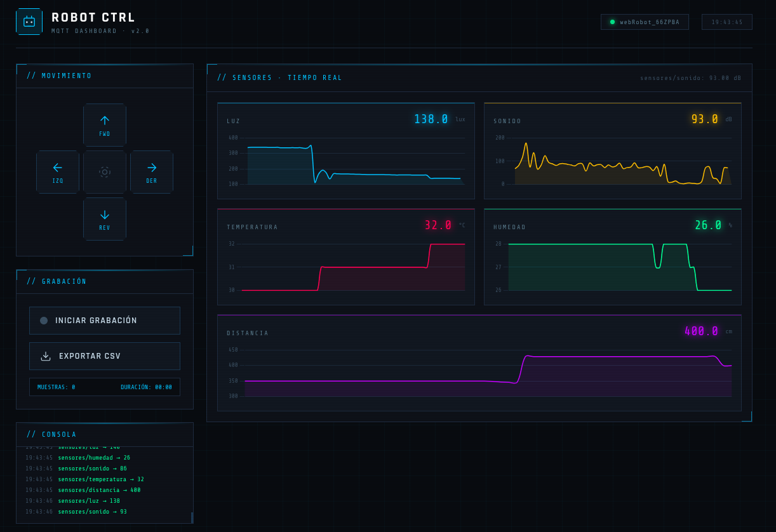Click console line 'sensores/distancia → 400'
Image resolution: width=776 pixels, height=532 pixels.
(x=99, y=490)
